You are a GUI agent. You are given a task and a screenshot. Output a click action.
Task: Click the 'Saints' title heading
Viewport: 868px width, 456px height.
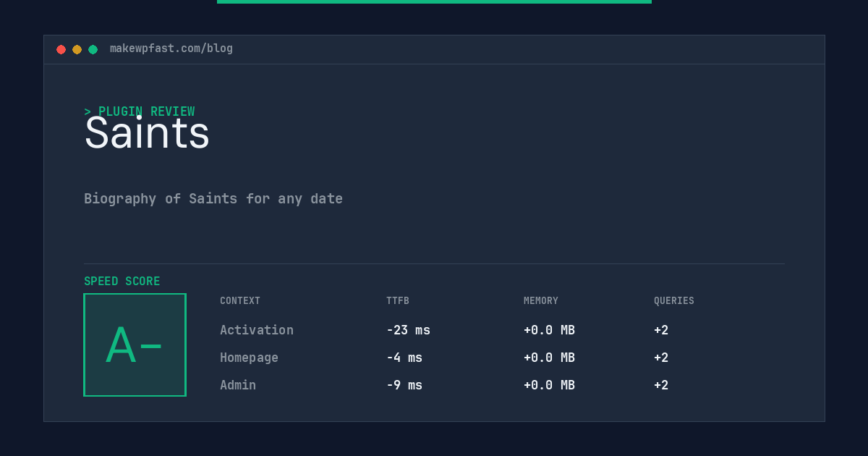click(147, 133)
